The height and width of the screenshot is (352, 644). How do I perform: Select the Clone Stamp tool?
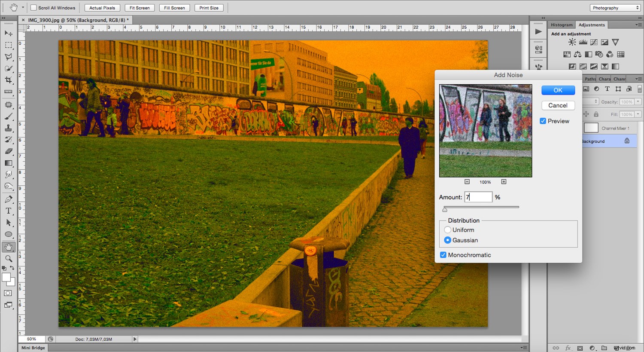click(9, 128)
